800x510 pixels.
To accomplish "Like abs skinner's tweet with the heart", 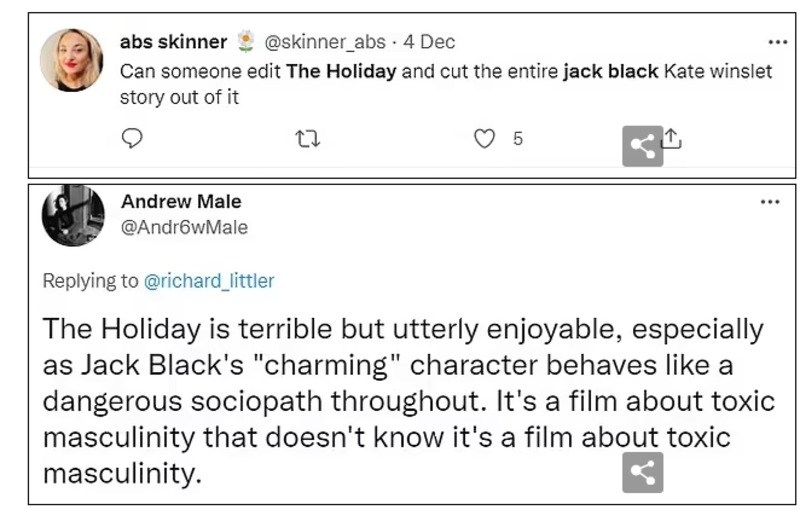I will click(485, 139).
